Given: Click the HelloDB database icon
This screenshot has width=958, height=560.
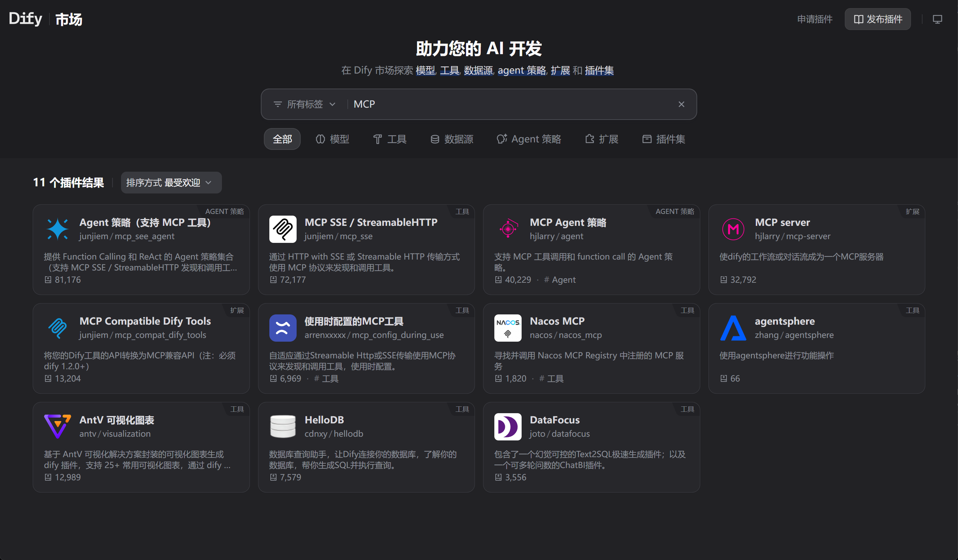Looking at the screenshot, I should point(283,427).
